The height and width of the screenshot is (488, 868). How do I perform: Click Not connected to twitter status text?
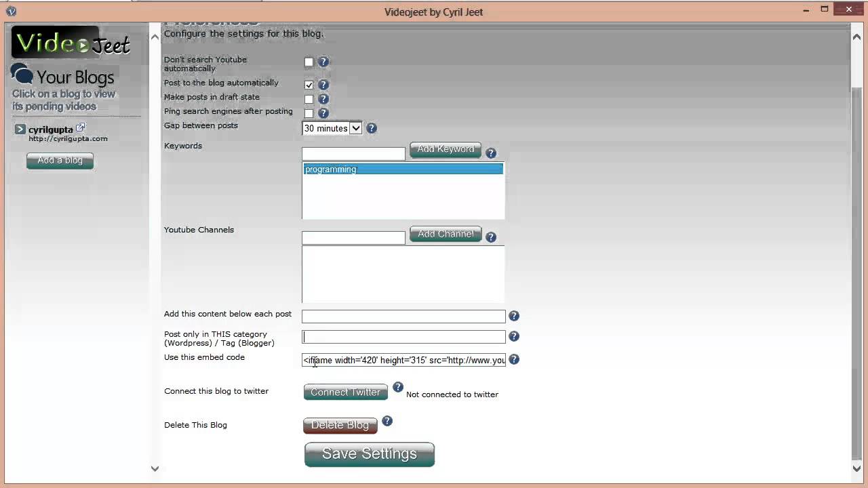tap(452, 394)
